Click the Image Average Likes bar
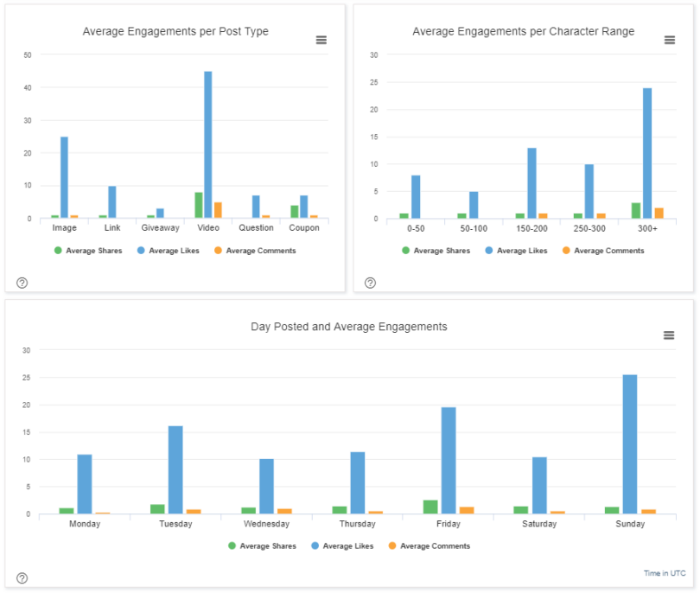Viewport: 700px width, 593px height. point(64,177)
